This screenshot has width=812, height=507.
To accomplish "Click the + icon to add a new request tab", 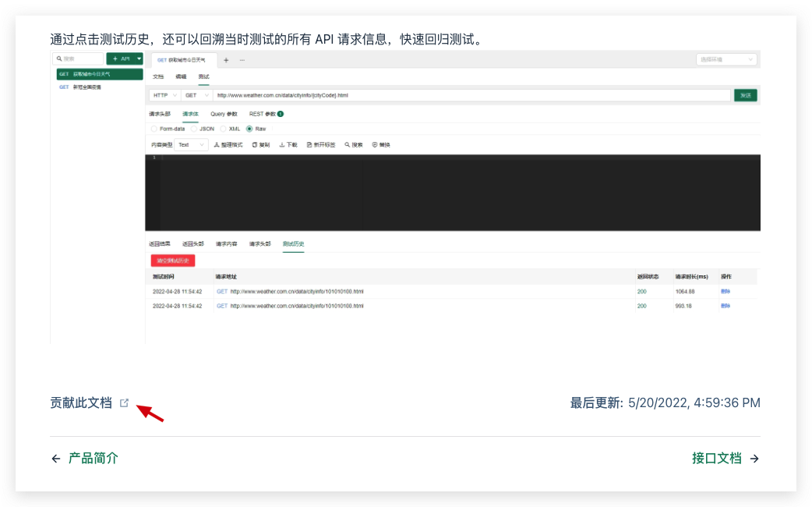I will click(226, 59).
